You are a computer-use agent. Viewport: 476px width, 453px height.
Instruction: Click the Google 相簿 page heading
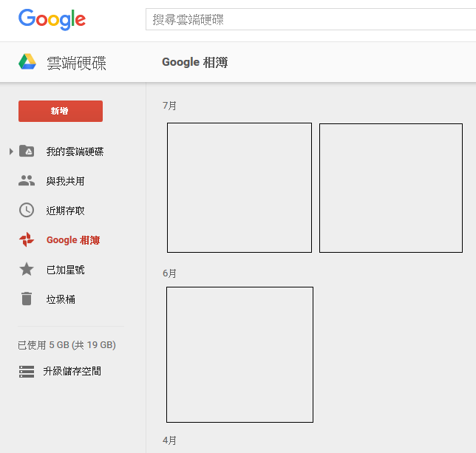click(195, 62)
